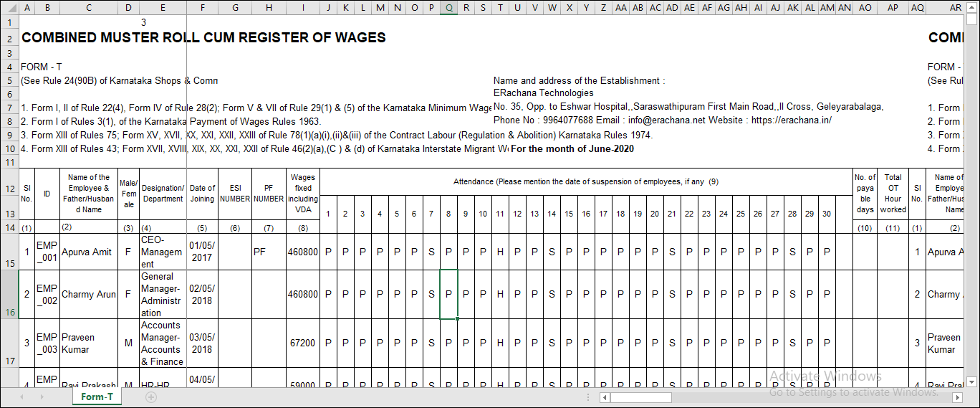
Task: Click wages value '67200' cell
Action: click(x=303, y=343)
